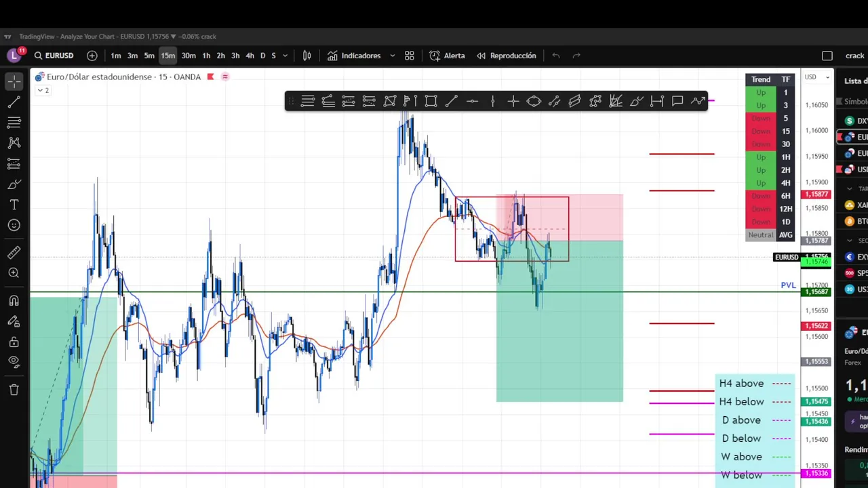This screenshot has height=488, width=868.
Task: Toggle lock all drawings
Action: tap(14, 342)
